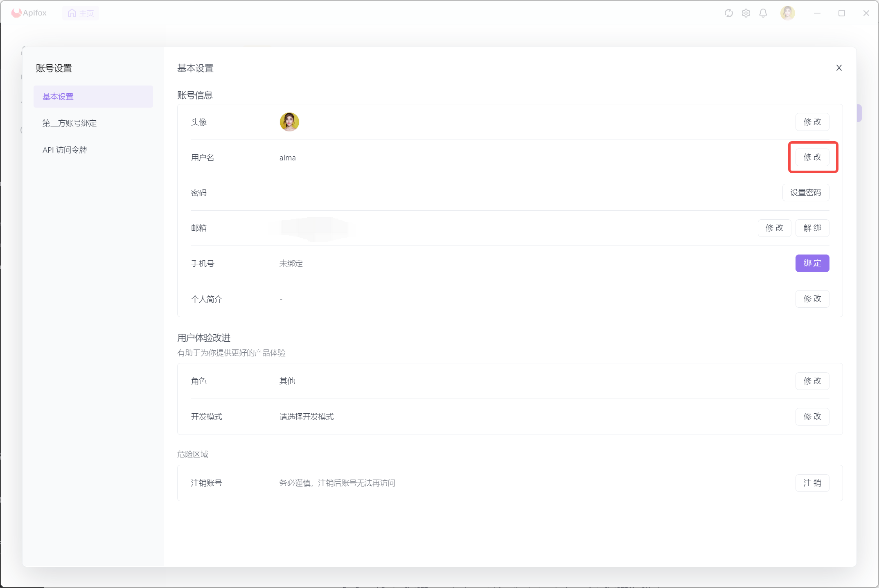The width and height of the screenshot is (879, 588).
Task: Open the settings gear icon
Action: pos(746,13)
